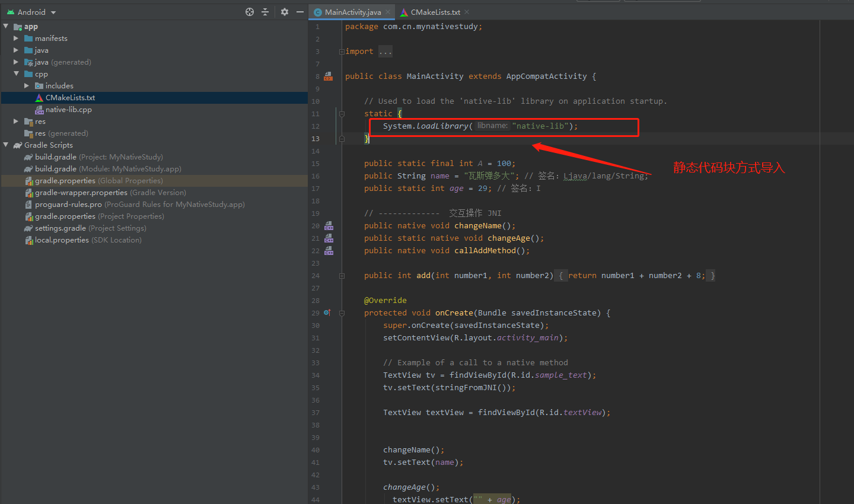Expand the includes folder
This screenshot has height=504, width=854.
(27, 85)
